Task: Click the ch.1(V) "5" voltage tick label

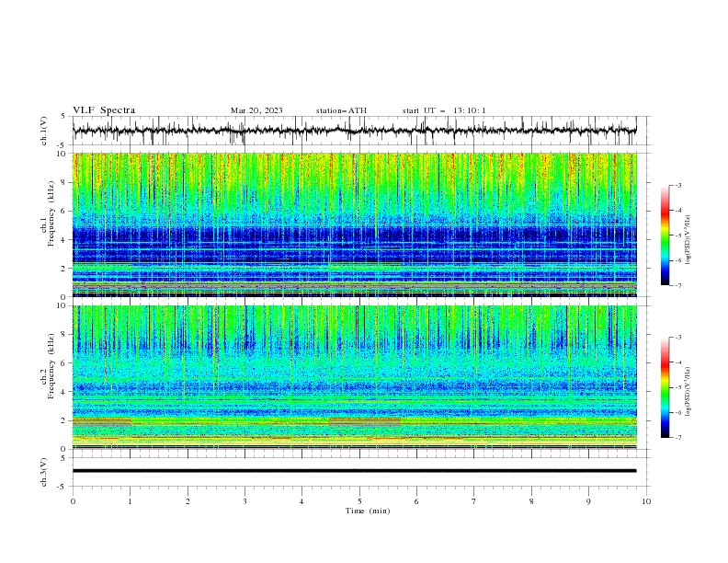Action: 63,116
